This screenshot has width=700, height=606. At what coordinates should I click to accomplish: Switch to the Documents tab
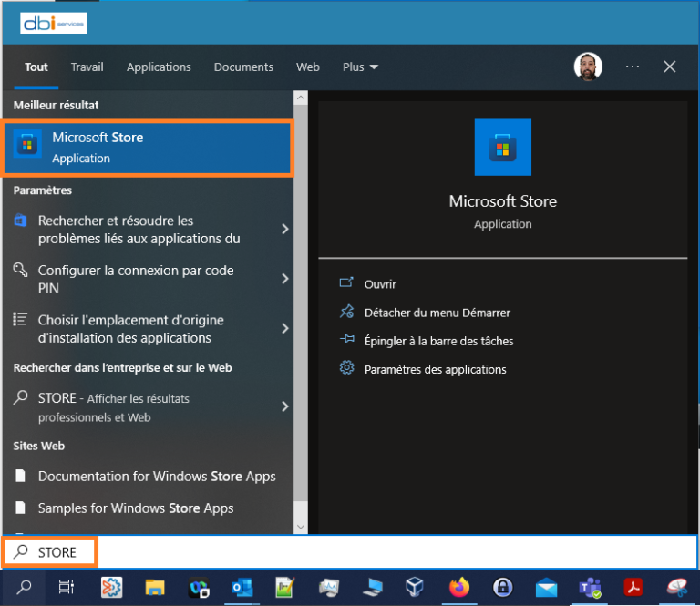[x=243, y=67]
